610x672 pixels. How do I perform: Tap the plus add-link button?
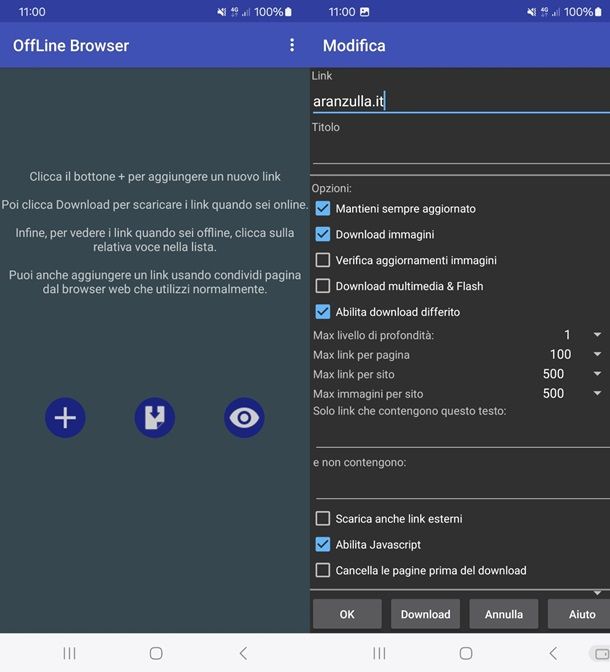(65, 417)
